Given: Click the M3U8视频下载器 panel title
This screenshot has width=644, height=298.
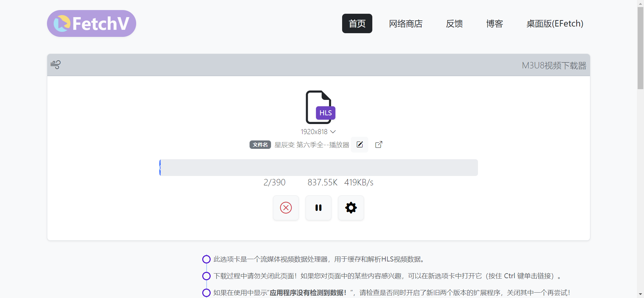Looking at the screenshot, I should click(554, 65).
